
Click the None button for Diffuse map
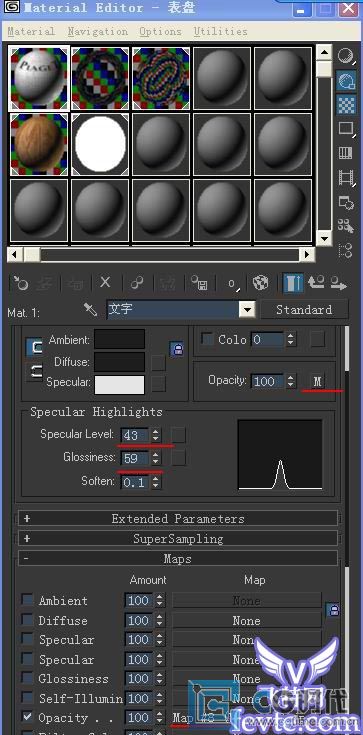click(247, 621)
